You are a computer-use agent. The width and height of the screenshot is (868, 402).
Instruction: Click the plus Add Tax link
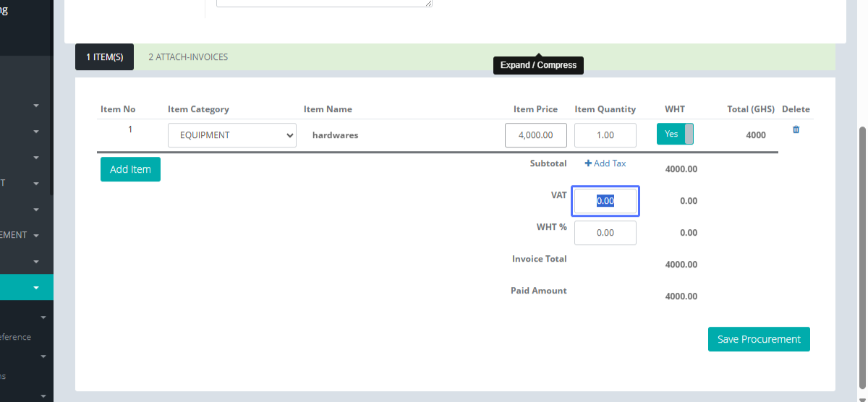tap(605, 163)
